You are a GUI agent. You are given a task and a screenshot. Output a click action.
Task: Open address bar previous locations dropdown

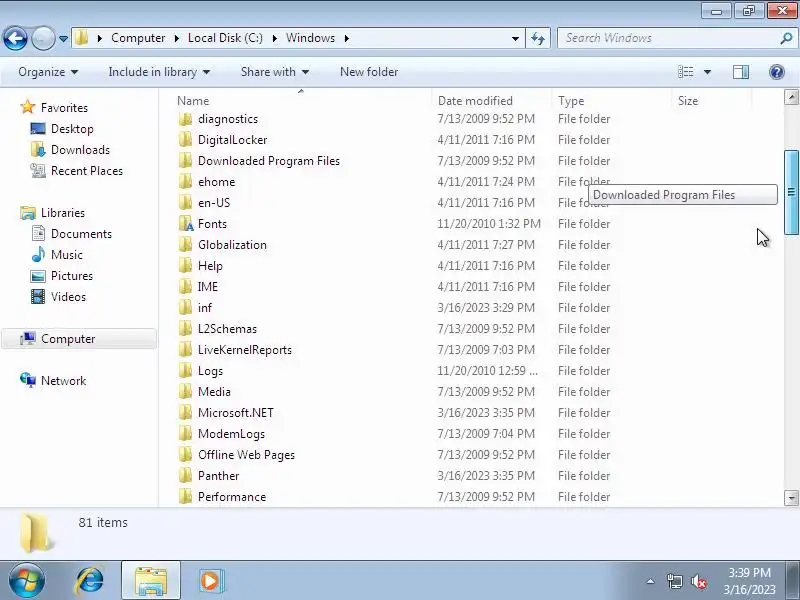pos(515,38)
